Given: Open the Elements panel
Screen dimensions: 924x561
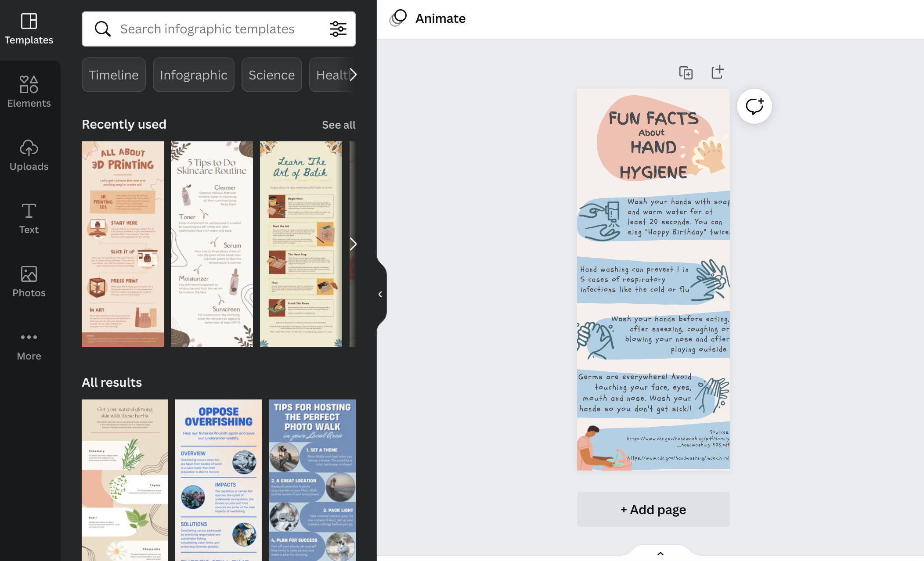Looking at the screenshot, I should 29,92.
